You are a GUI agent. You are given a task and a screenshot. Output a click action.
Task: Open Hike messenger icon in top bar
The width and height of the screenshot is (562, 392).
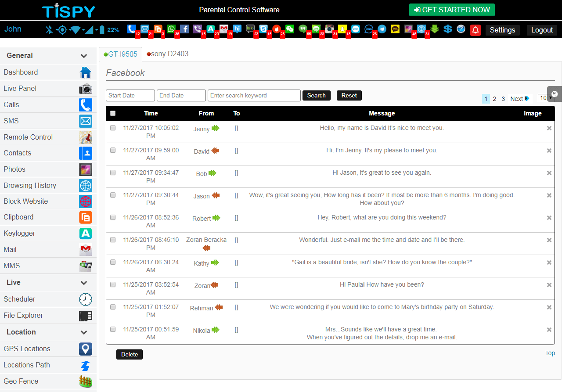237,29
